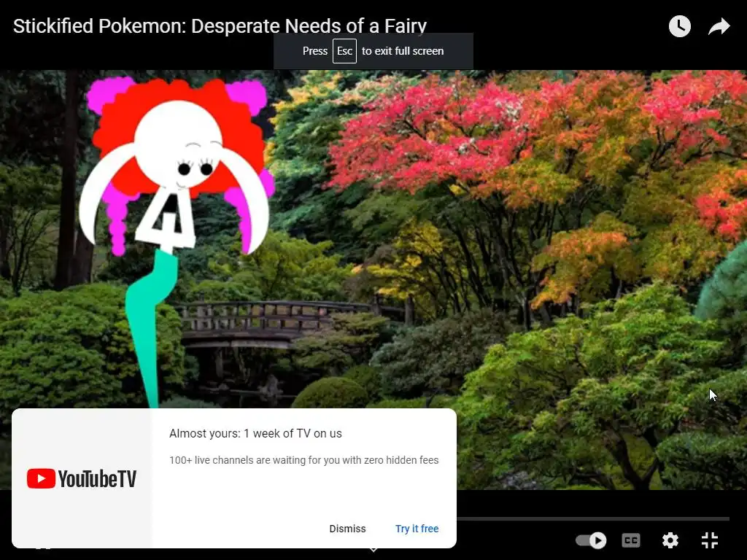Click 'Almost yours: 1 week of TV' heading

point(255,433)
